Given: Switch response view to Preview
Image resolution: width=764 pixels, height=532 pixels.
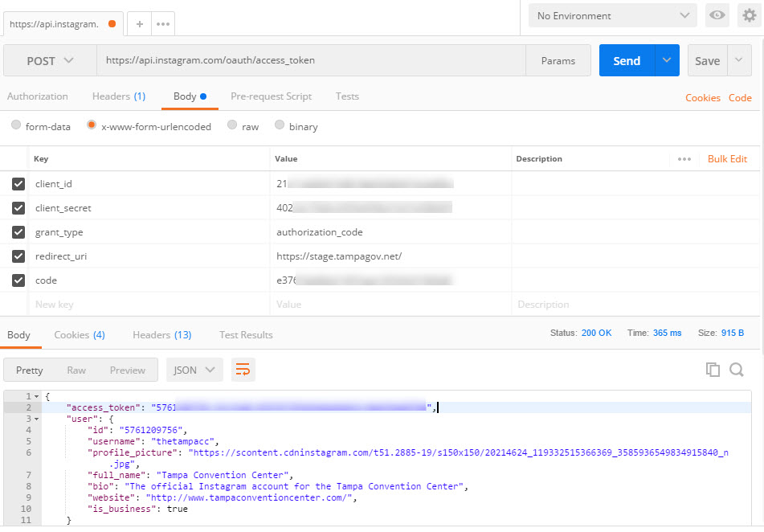Looking at the screenshot, I should [128, 370].
